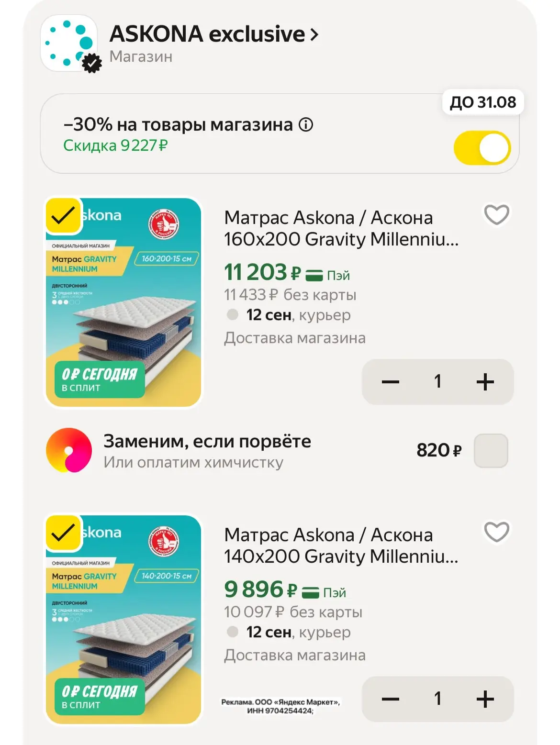Decrease quantity of the 140x200 mattress
This screenshot has width=560, height=745.
[391, 699]
